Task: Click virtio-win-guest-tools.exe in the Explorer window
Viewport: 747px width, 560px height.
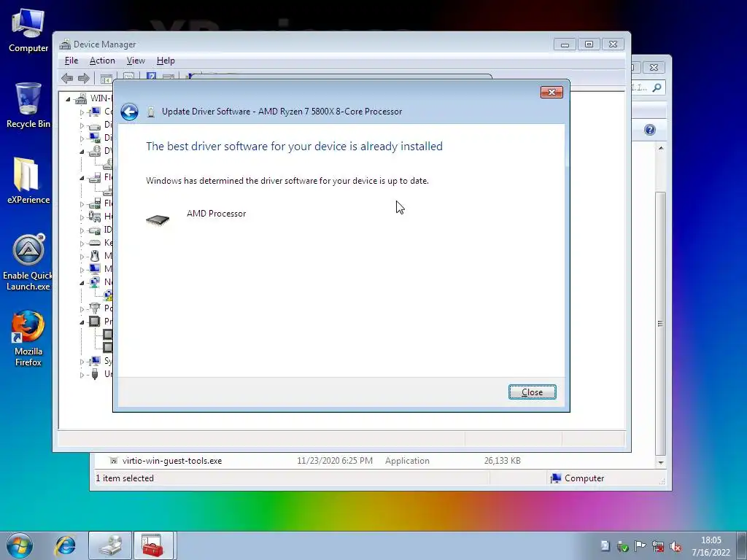Action: 172,461
